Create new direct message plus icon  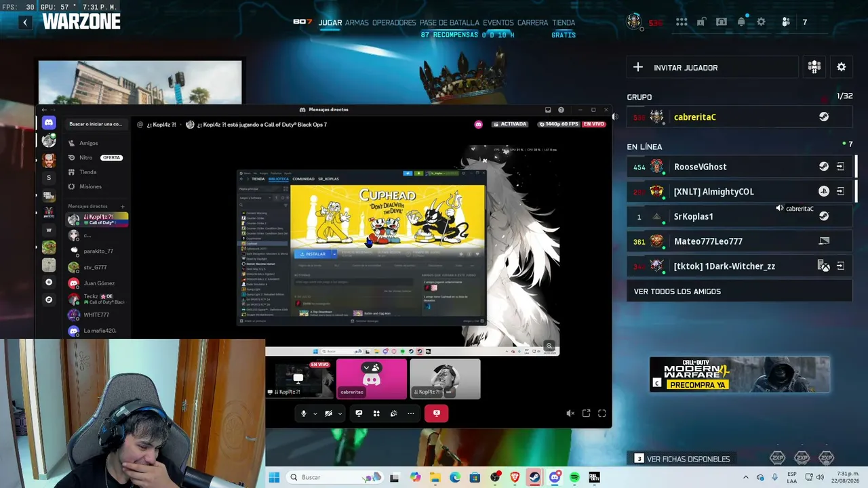[x=123, y=206]
